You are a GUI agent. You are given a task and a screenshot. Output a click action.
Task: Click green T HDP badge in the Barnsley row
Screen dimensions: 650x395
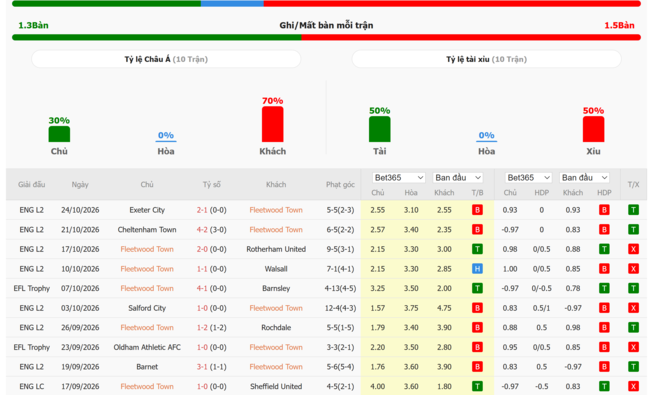click(x=604, y=288)
